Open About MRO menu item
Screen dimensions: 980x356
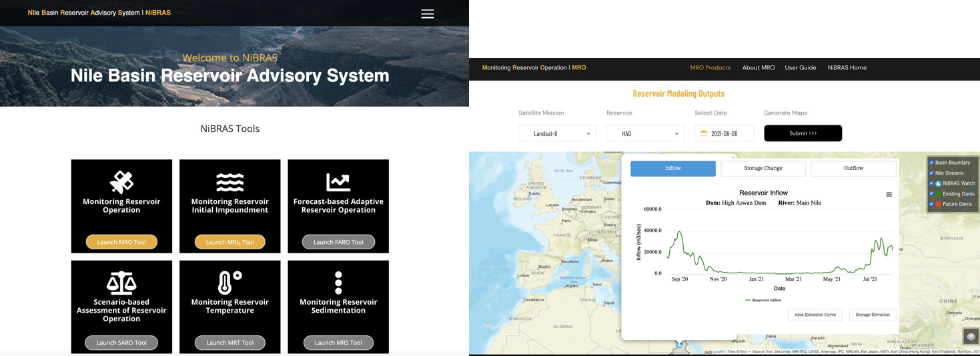click(x=759, y=68)
